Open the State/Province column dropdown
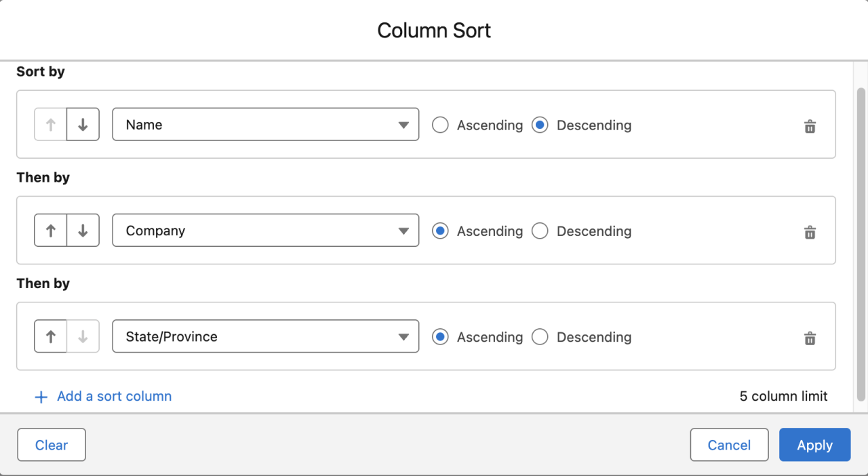Screen dimensions: 868x476 coord(403,336)
